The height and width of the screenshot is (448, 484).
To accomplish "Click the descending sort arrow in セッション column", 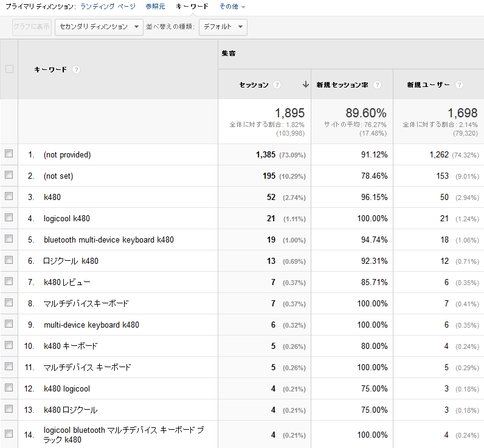I will (x=306, y=84).
